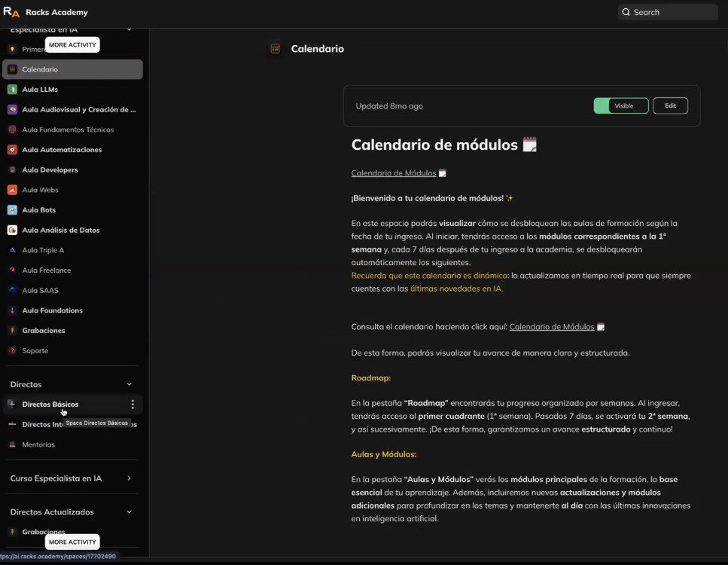This screenshot has height=565, width=728.
Task: Click the Racks Academy logo icon
Action: pyautogui.click(x=11, y=12)
